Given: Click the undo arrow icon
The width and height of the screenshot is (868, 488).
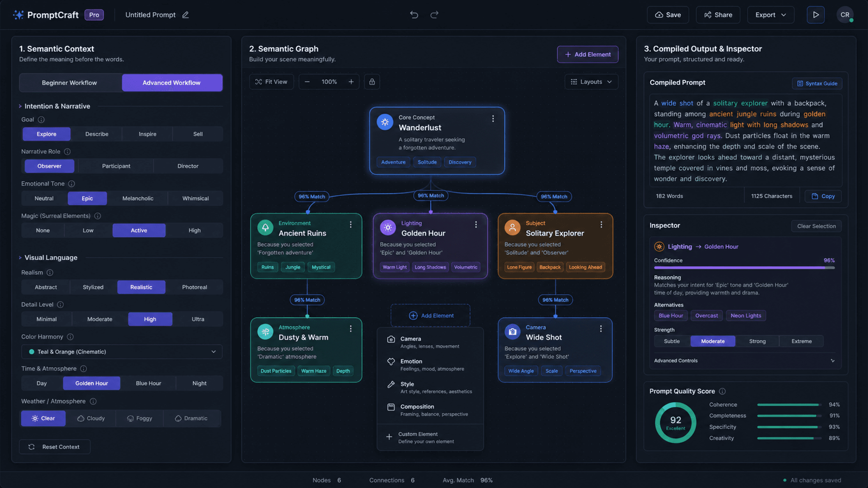Looking at the screenshot, I should coord(414,15).
